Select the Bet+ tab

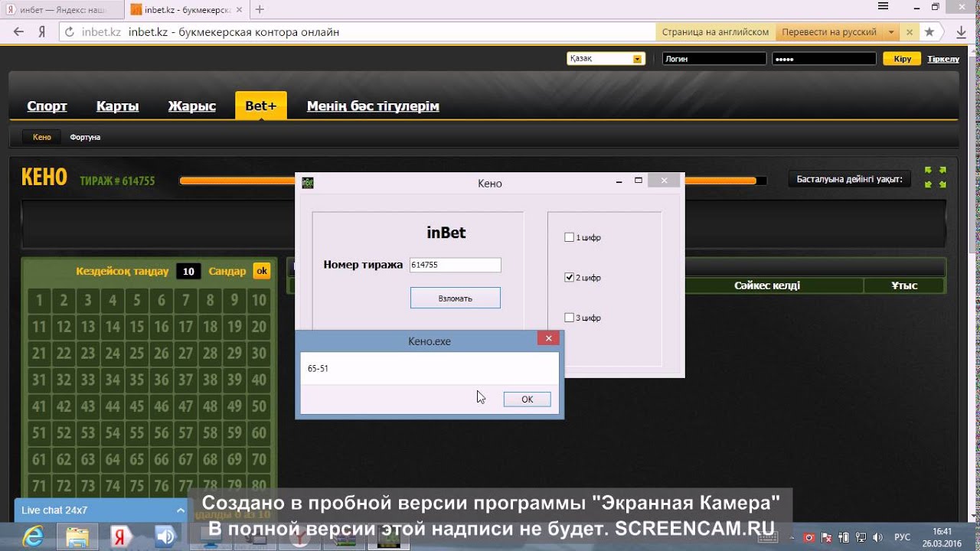click(260, 106)
